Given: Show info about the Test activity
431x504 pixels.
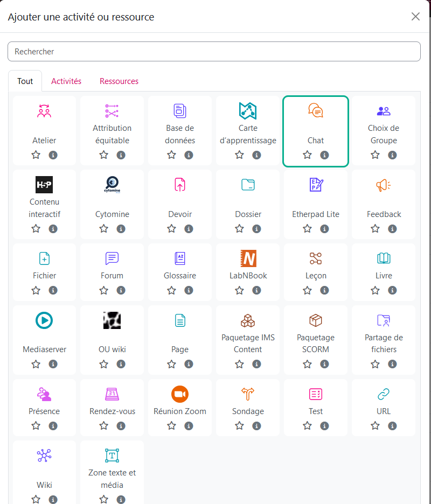Looking at the screenshot, I should (x=324, y=426).
